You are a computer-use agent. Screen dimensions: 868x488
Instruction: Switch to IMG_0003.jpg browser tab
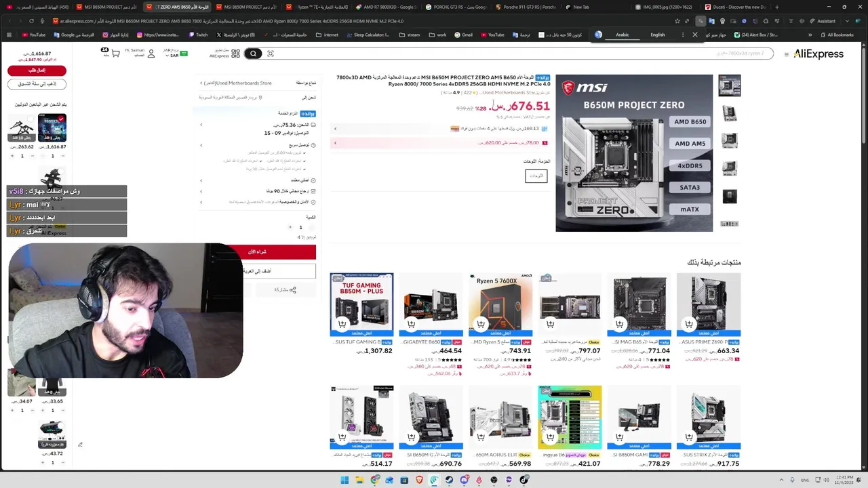(x=664, y=7)
